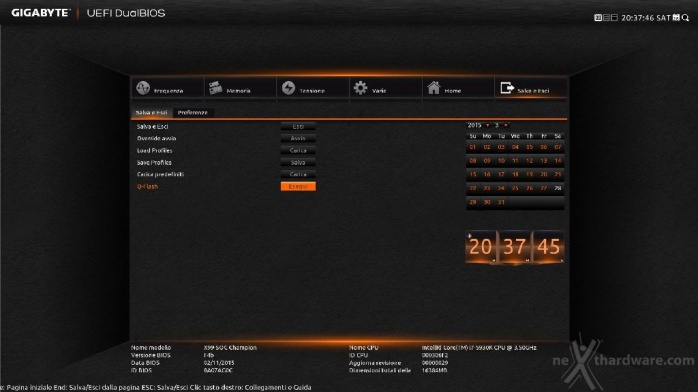698x392 pixels.
Task: Click the Esci button for Salva e Esci
Action: click(x=298, y=126)
